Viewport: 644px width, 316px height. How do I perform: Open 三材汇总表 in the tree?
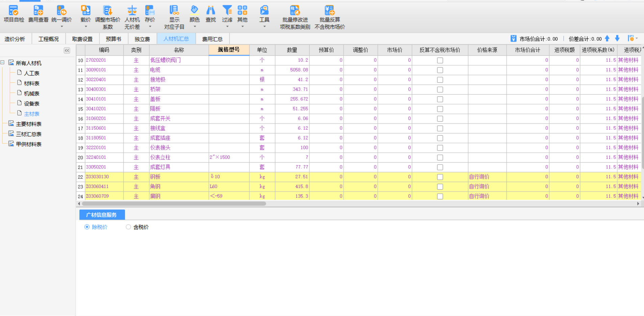(29, 134)
